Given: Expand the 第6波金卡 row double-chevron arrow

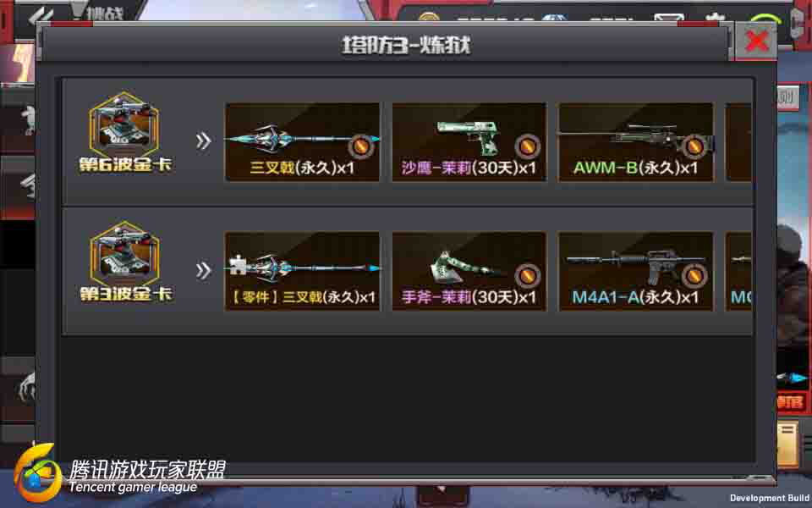Looking at the screenshot, I should (204, 141).
